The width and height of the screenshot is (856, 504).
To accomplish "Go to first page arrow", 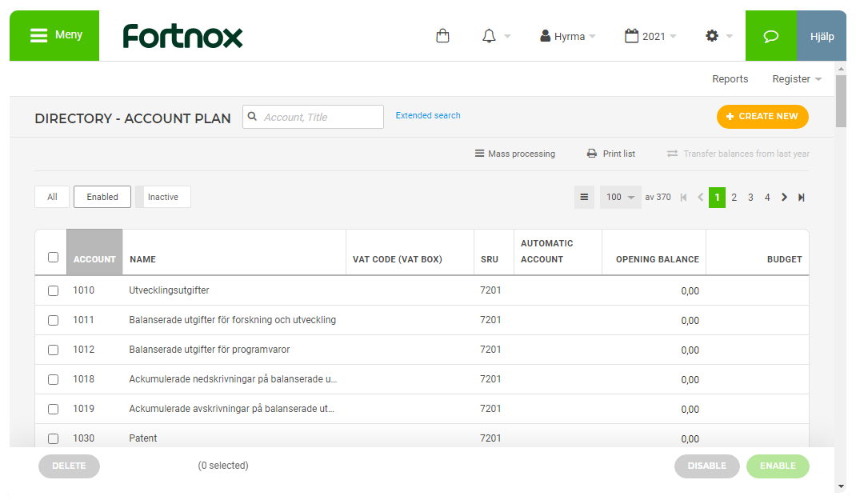I will pyautogui.click(x=683, y=198).
